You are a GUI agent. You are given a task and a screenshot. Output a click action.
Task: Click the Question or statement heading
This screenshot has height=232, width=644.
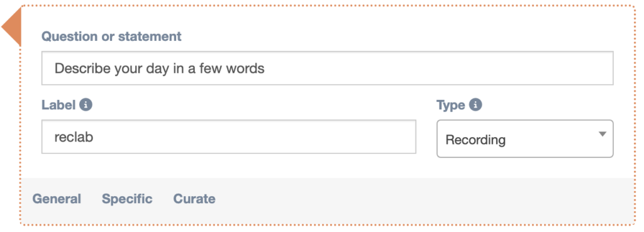111,36
